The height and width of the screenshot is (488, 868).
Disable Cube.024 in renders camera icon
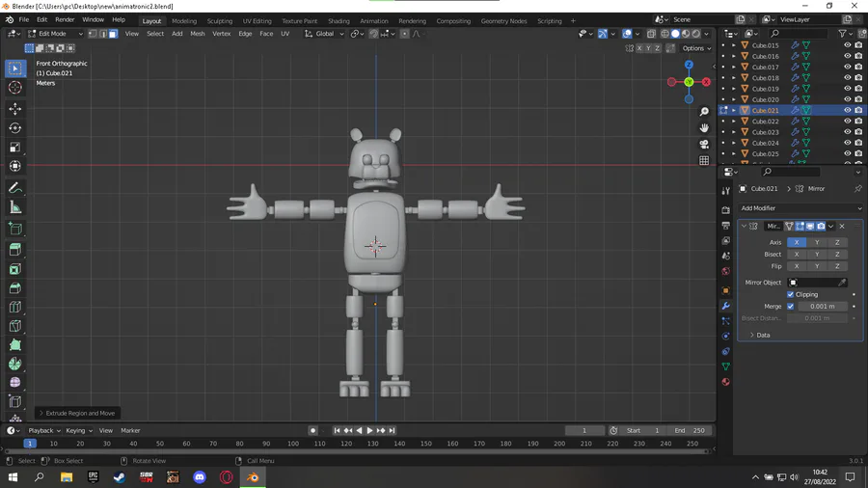858,143
